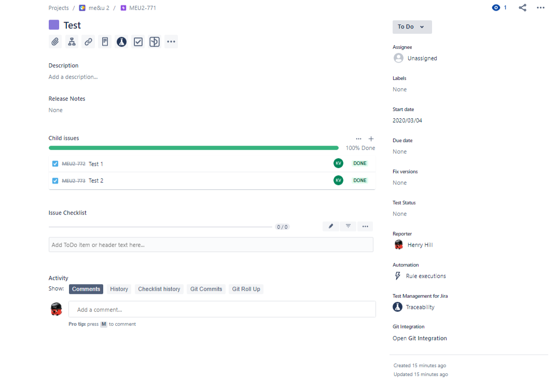Click the Unassigned assignee value
The width and height of the screenshot is (556, 392).
click(x=422, y=58)
